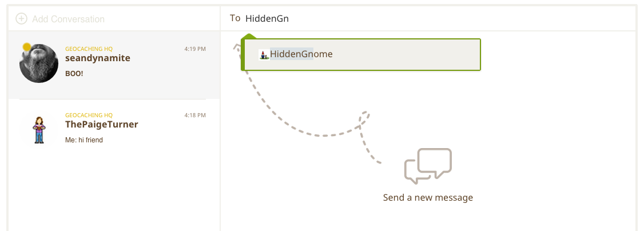644x231 pixels.
Task: Click the speech bubbles icon
Action: (428, 166)
